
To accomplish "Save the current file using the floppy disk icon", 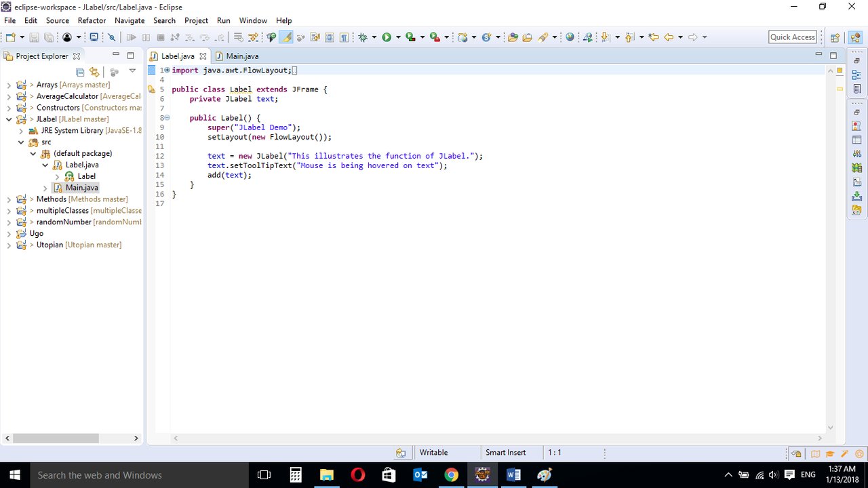I will (34, 37).
